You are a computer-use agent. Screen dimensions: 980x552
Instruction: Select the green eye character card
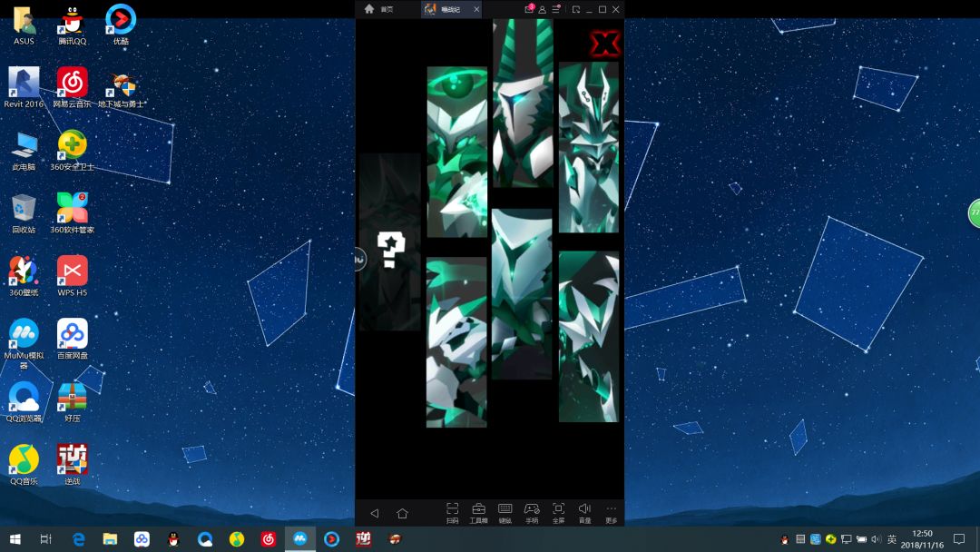[x=456, y=152]
